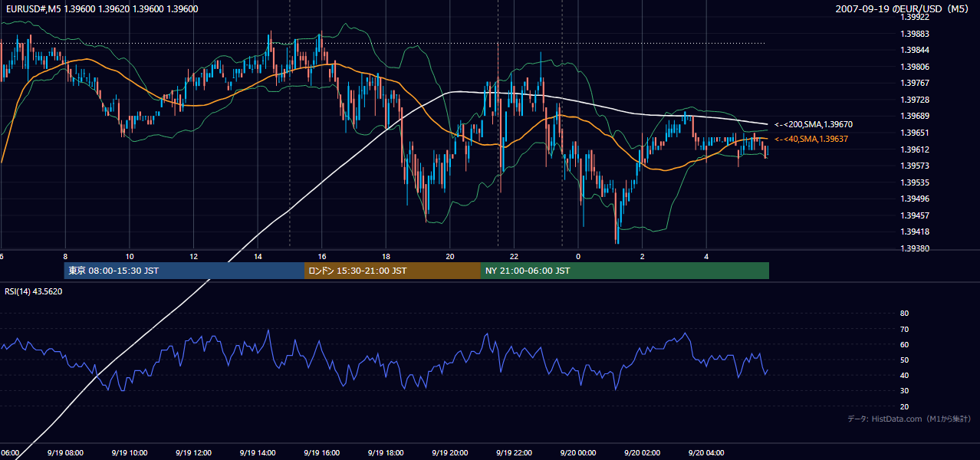Image resolution: width=980 pixels, height=460 pixels.
Task: Click price axis value 1.39651
Action: pos(913,133)
